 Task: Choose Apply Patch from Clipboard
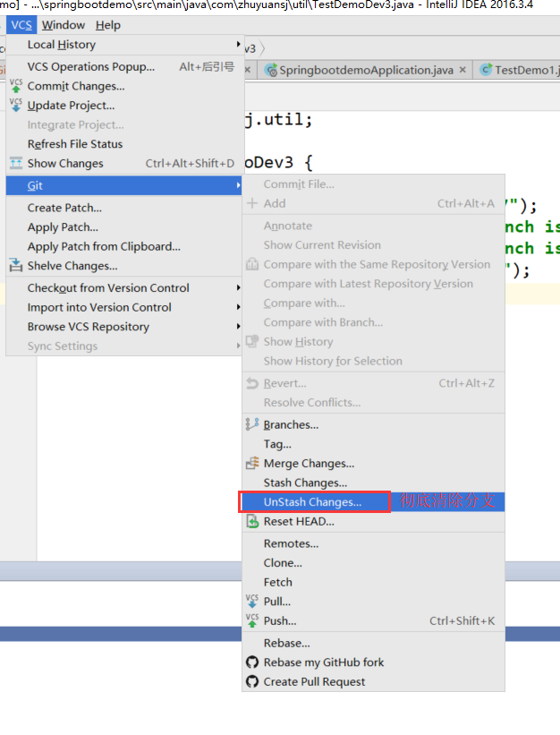point(124,246)
